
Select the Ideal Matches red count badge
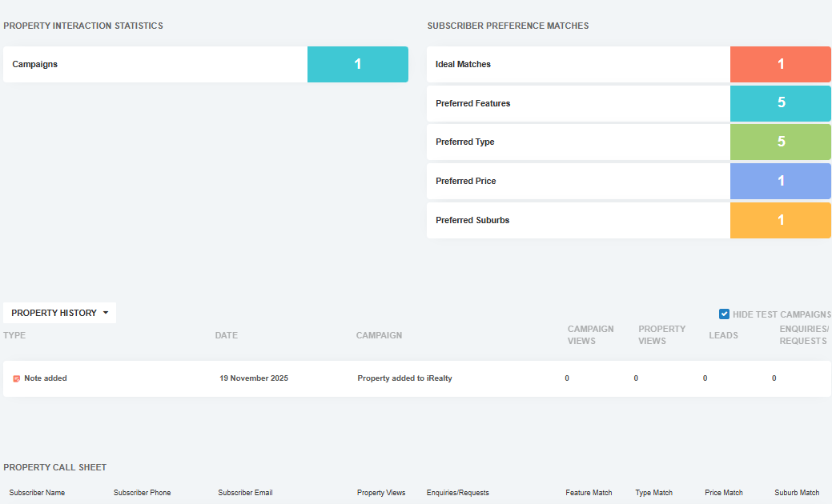[780, 64]
